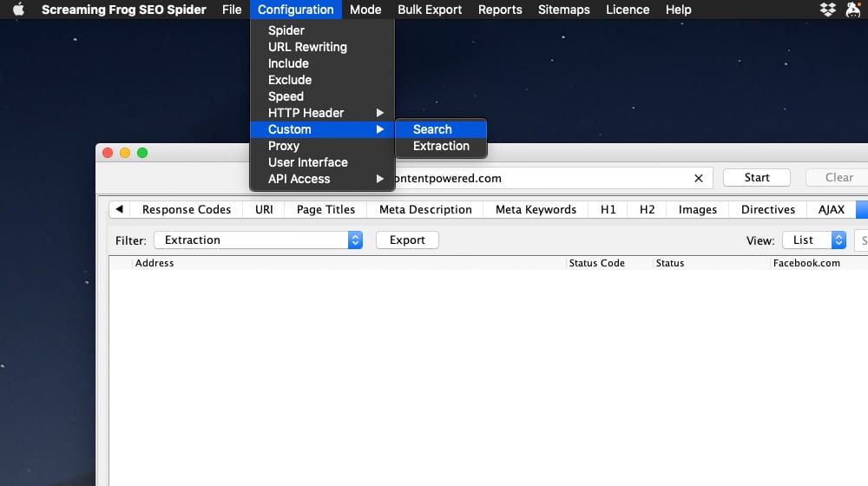Open the Licence menu
The width and height of the screenshot is (868, 486).
click(628, 10)
